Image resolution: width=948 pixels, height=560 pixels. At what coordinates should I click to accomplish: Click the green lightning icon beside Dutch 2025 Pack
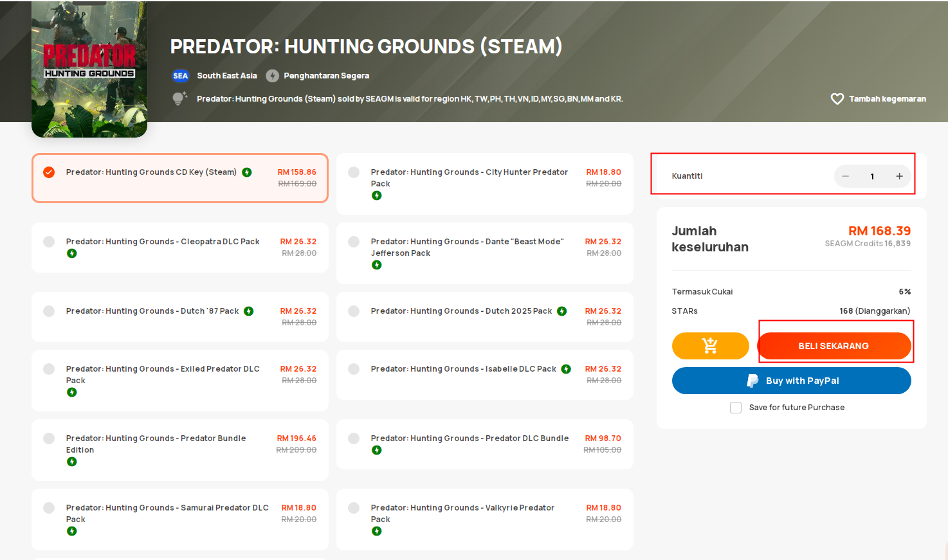pyautogui.click(x=562, y=311)
